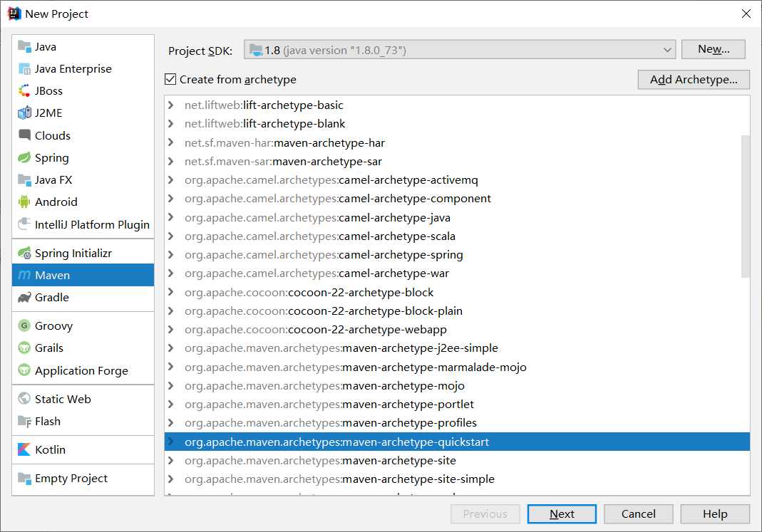Select camel-archetype-scala archetype
This screenshot has width=762, height=532.
(457, 236)
